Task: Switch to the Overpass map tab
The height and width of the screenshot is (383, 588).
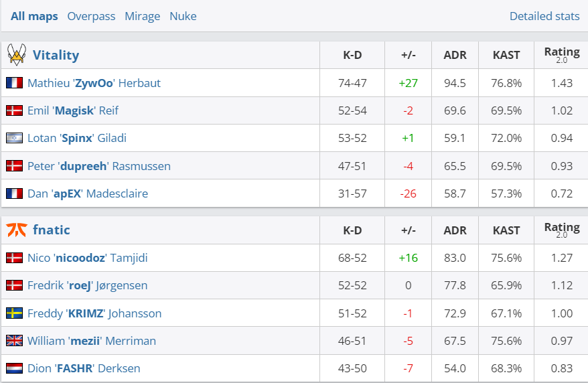Action: [x=91, y=16]
